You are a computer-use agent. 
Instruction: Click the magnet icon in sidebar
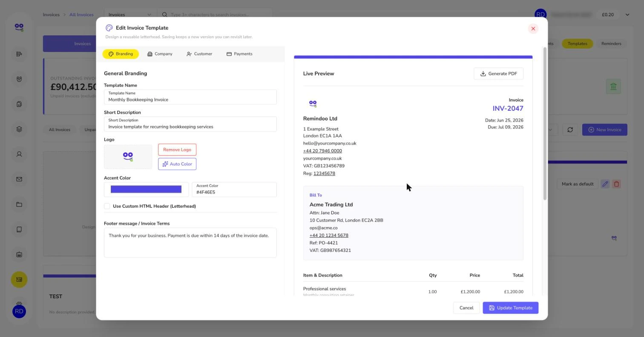[19, 79]
